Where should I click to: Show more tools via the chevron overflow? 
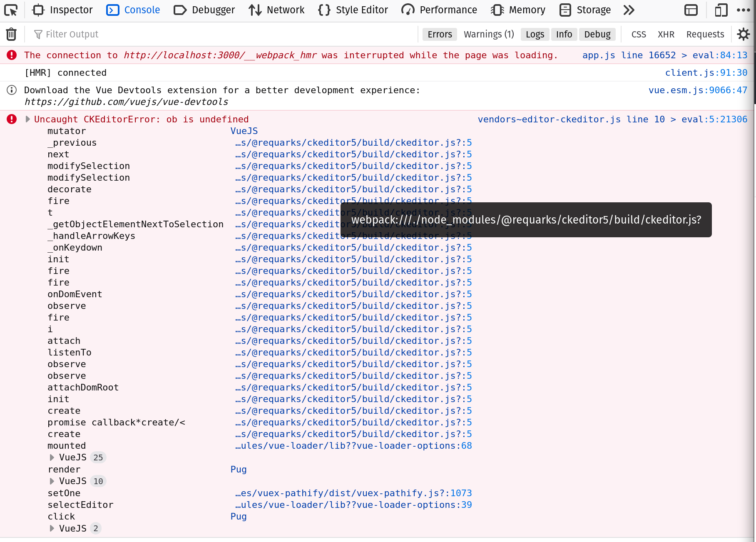coord(629,10)
